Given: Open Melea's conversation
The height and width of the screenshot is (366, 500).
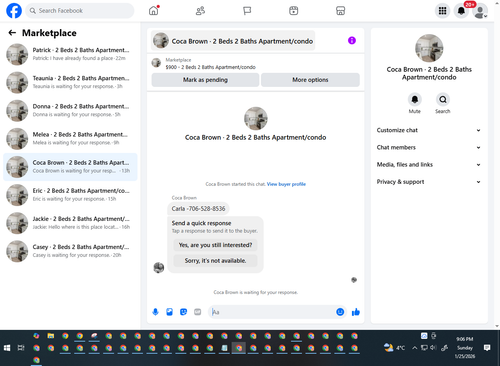Looking at the screenshot, I should pos(70,138).
